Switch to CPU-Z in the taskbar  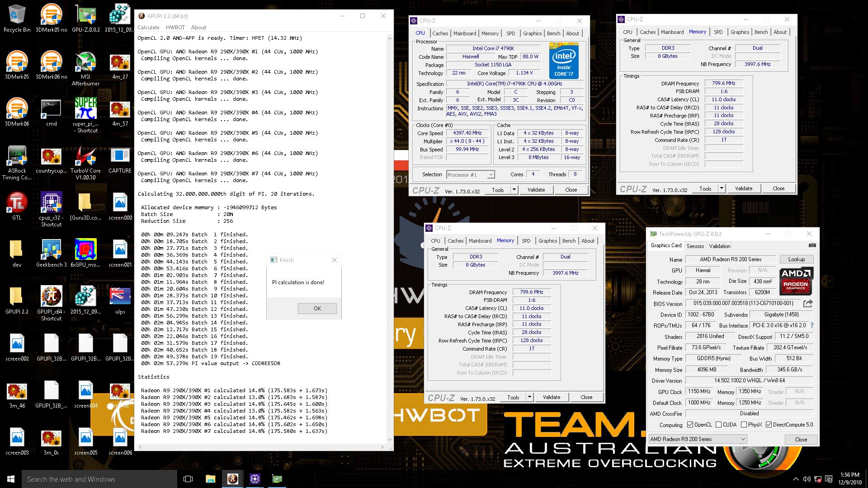pos(255,479)
